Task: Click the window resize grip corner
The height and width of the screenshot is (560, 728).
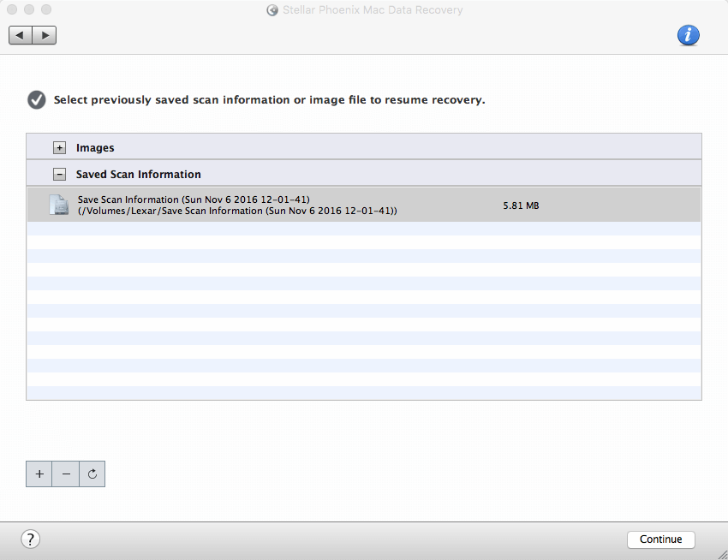Action: [x=722, y=554]
